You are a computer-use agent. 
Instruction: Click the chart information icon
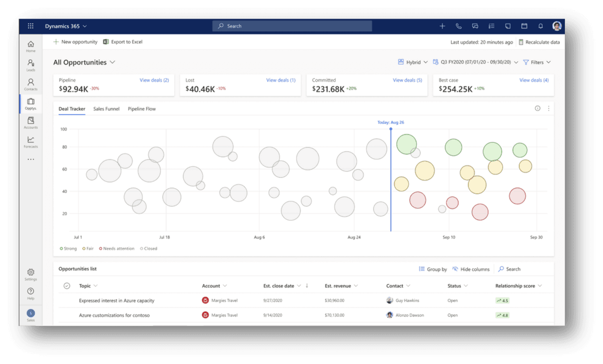pyautogui.click(x=537, y=109)
